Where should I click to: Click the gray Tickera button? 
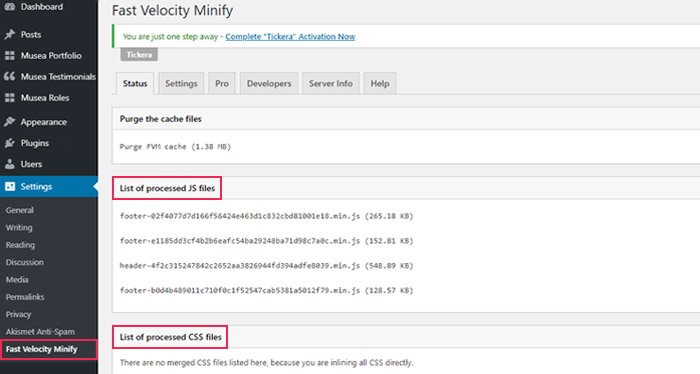click(139, 55)
